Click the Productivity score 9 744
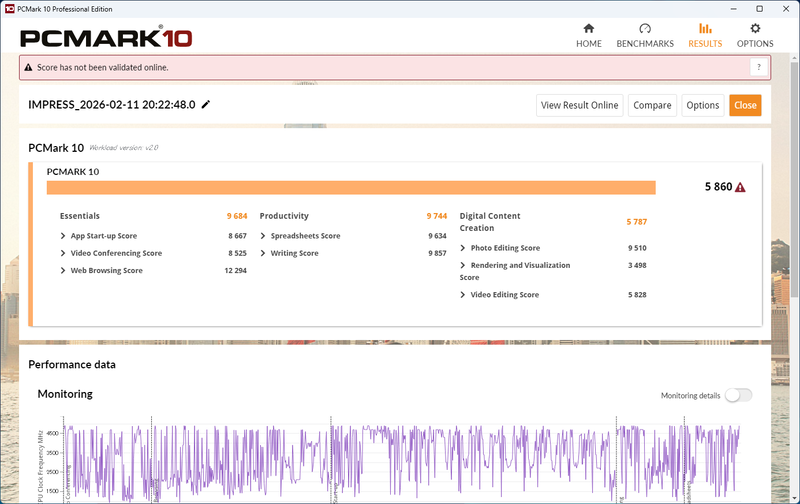Image resolution: width=800 pixels, height=504 pixels. [x=437, y=216]
